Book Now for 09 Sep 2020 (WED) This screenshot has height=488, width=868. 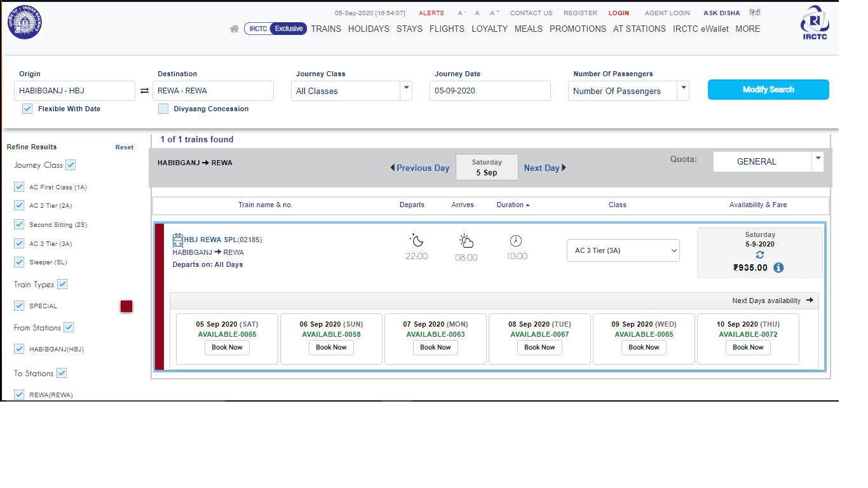[x=644, y=348]
